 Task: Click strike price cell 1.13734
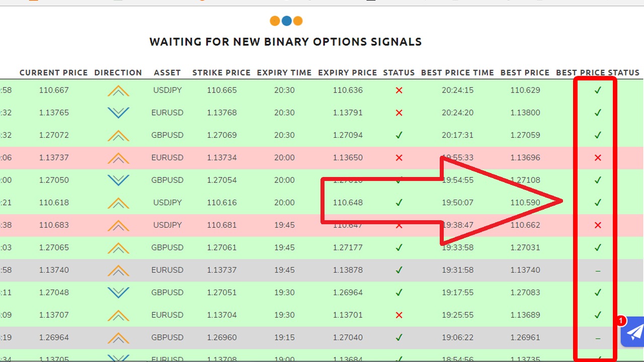click(x=221, y=158)
